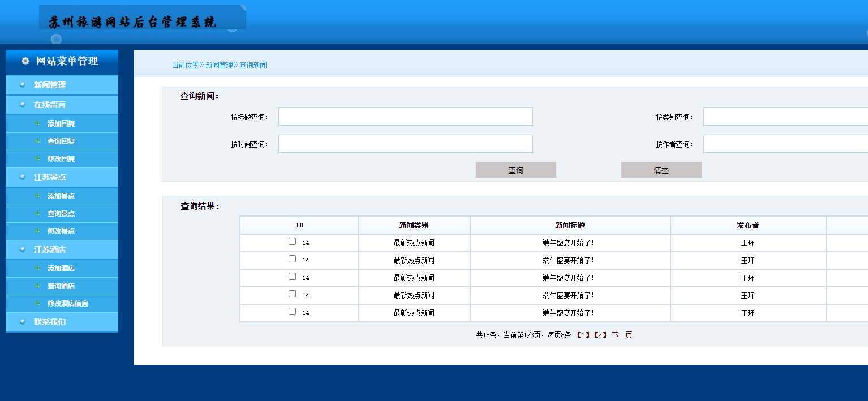
Task: Open 修改景点 from the sidebar
Action: (61, 231)
